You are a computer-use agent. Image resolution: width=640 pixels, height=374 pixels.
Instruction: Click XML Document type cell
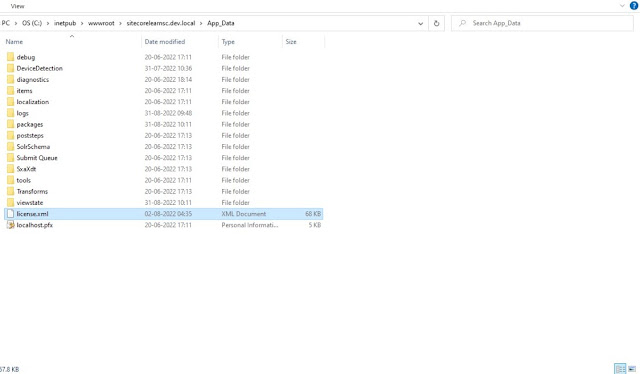pos(244,214)
